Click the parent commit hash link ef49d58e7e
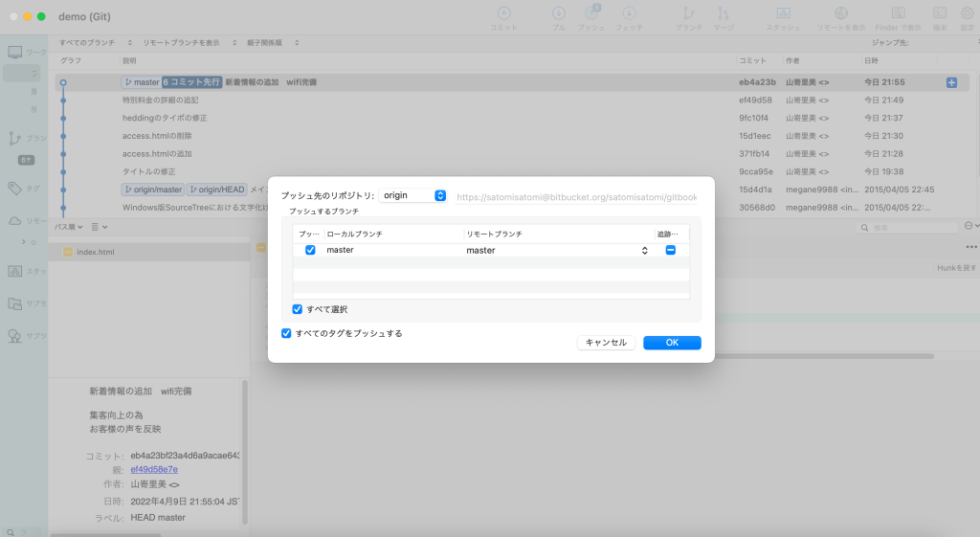 click(154, 470)
